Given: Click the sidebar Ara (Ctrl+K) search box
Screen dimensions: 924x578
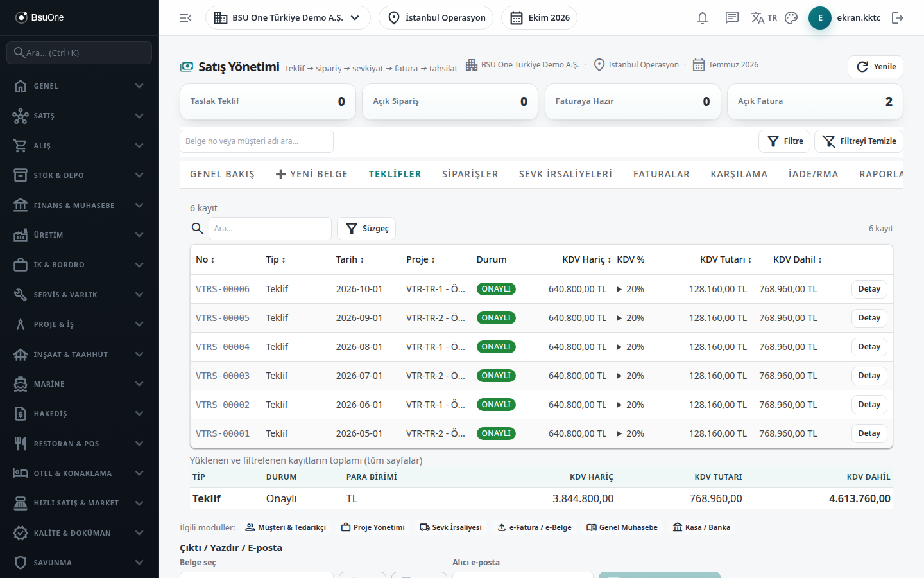Looking at the screenshot, I should [80, 53].
